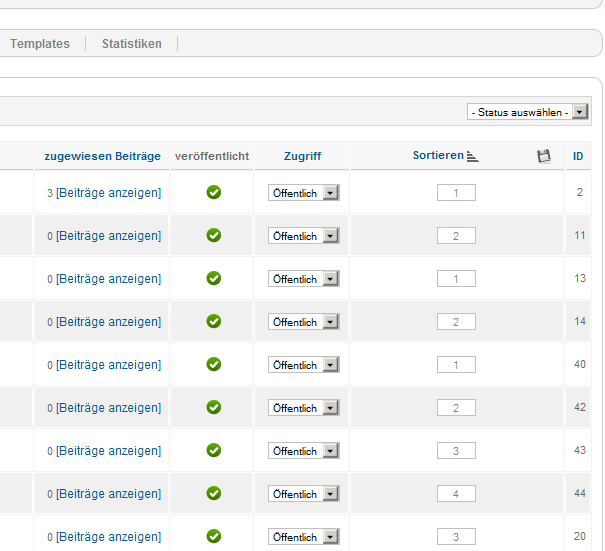Click the published checkmark for ID 14
605x551 pixels.
point(213,321)
